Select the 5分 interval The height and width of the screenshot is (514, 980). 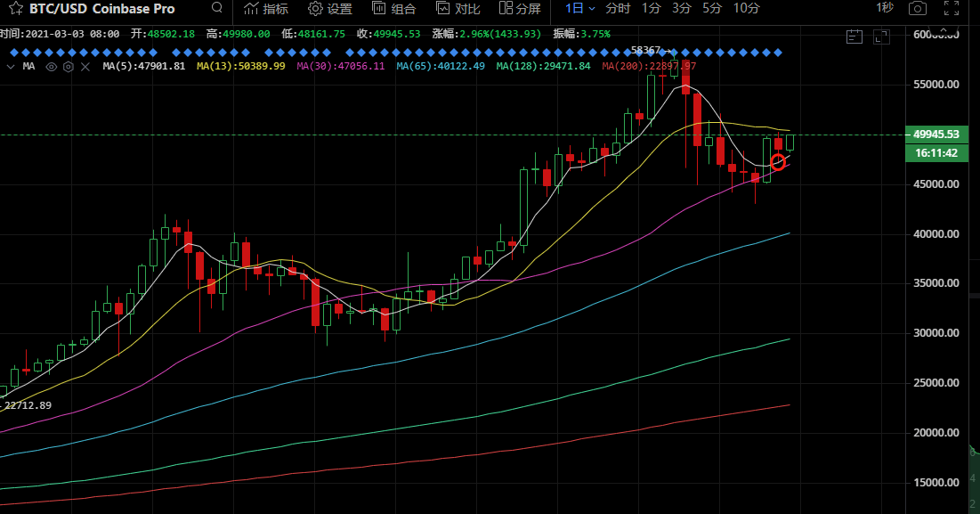[711, 9]
